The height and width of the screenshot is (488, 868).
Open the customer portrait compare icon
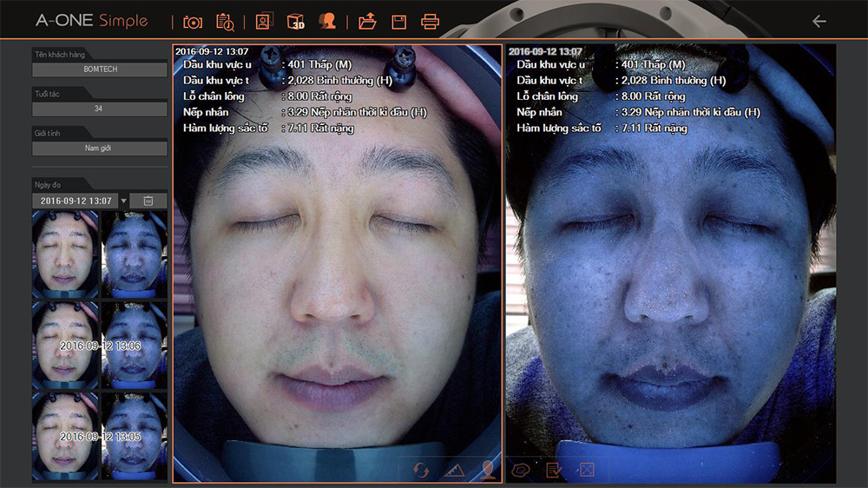click(x=264, y=22)
